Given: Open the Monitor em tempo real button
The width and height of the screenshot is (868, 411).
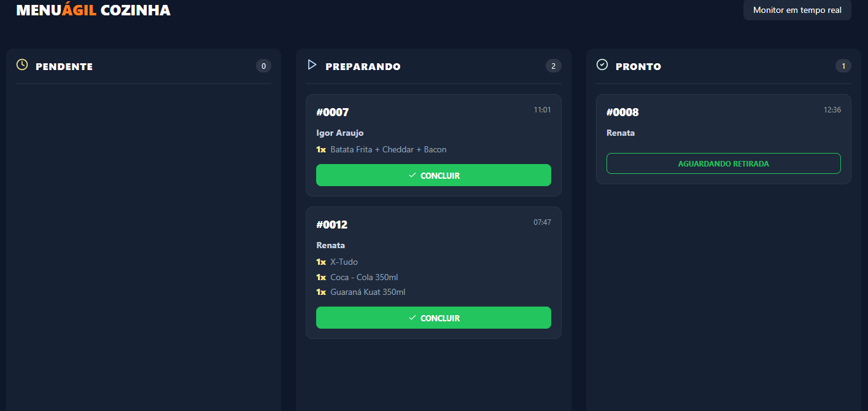Looking at the screenshot, I should [797, 10].
